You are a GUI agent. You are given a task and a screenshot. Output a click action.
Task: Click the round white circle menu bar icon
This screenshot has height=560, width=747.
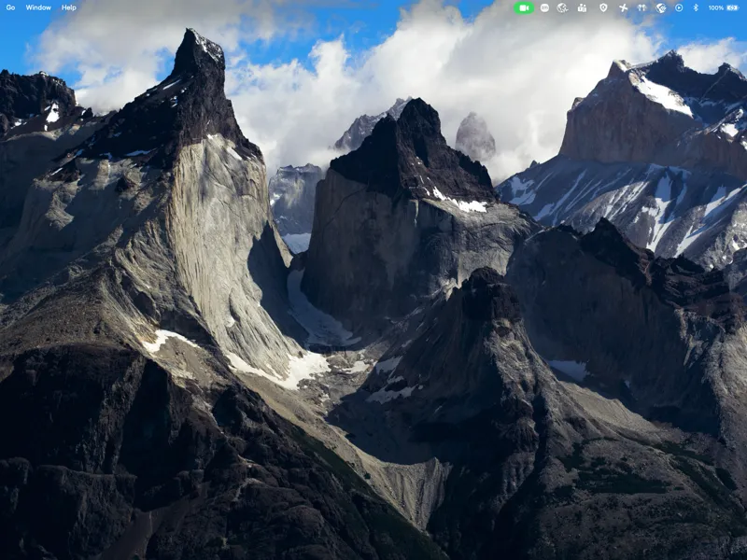click(x=544, y=7)
